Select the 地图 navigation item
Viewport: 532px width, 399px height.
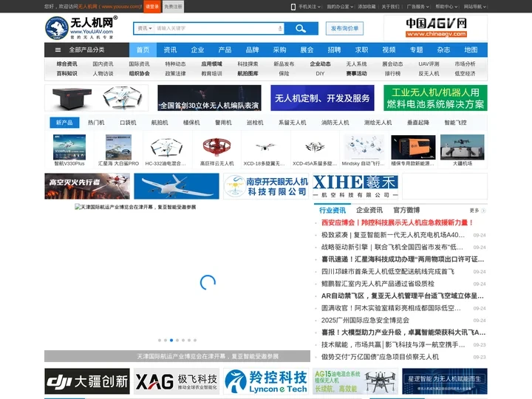click(x=471, y=50)
